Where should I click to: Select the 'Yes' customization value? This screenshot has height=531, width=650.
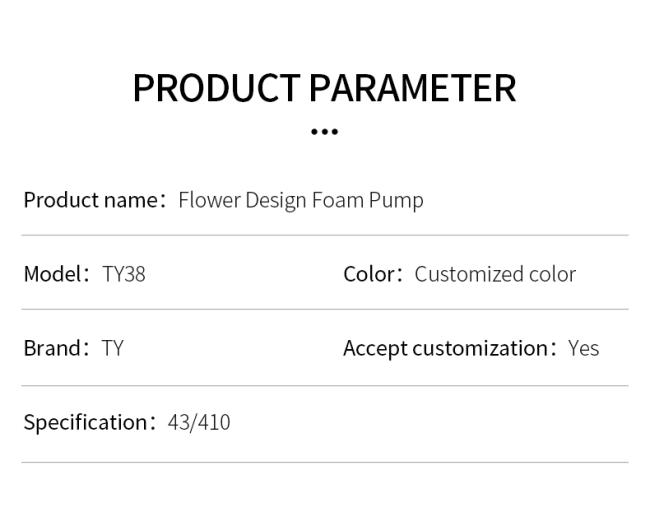coord(584,348)
